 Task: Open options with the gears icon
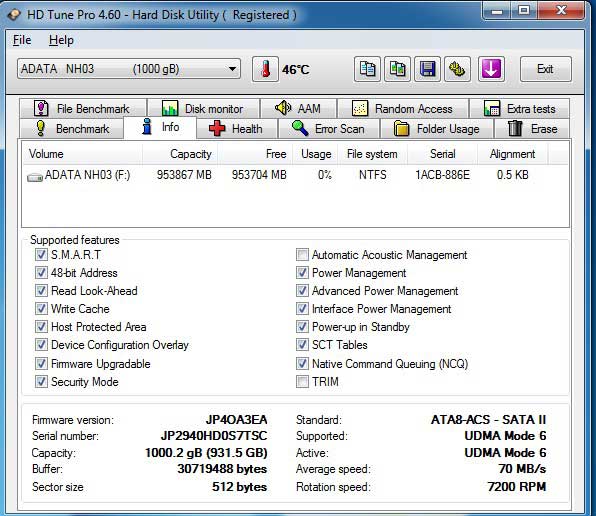click(x=457, y=69)
